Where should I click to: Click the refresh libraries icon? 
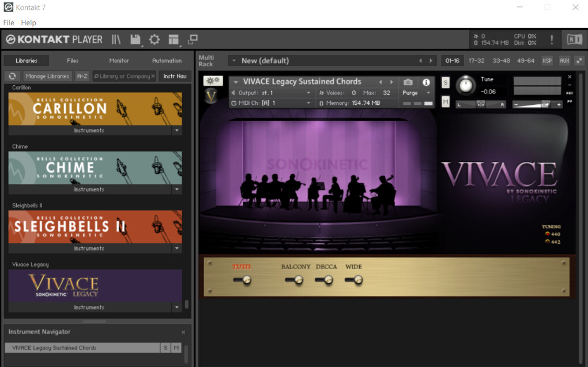click(x=12, y=76)
